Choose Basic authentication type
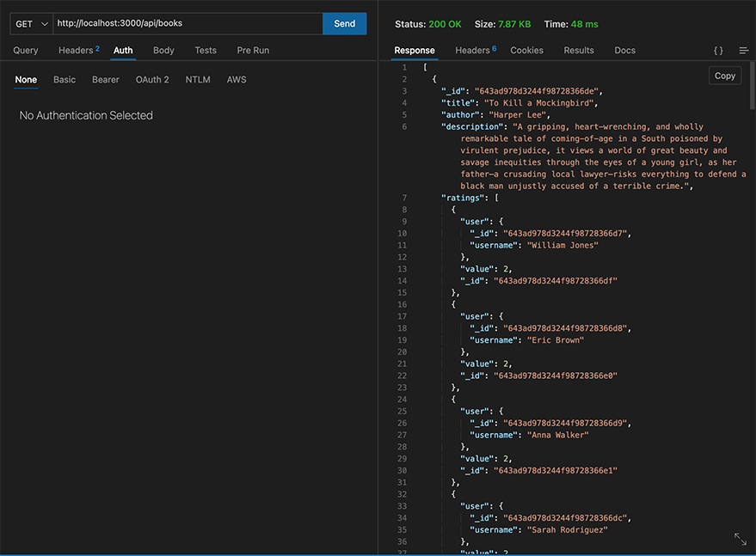 [65, 80]
